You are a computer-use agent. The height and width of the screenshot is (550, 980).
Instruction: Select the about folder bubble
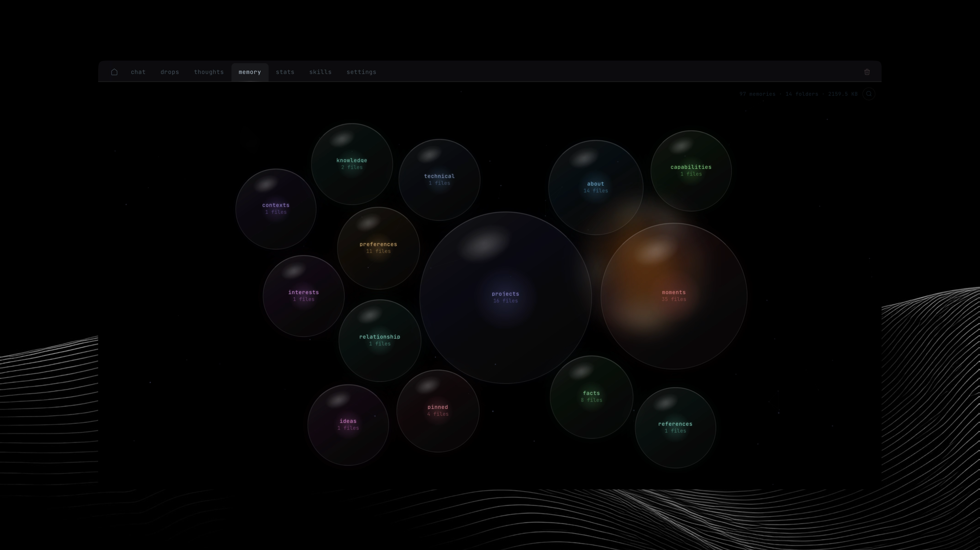click(x=595, y=187)
